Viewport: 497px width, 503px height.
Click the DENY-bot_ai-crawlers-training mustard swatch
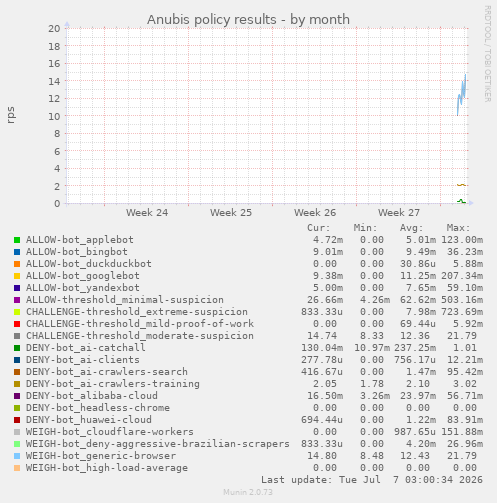click(x=17, y=384)
